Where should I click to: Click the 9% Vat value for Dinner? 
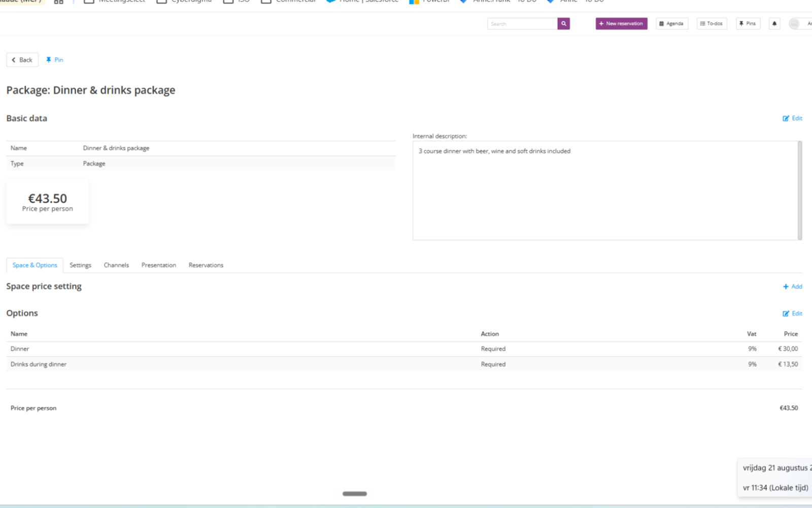click(752, 349)
